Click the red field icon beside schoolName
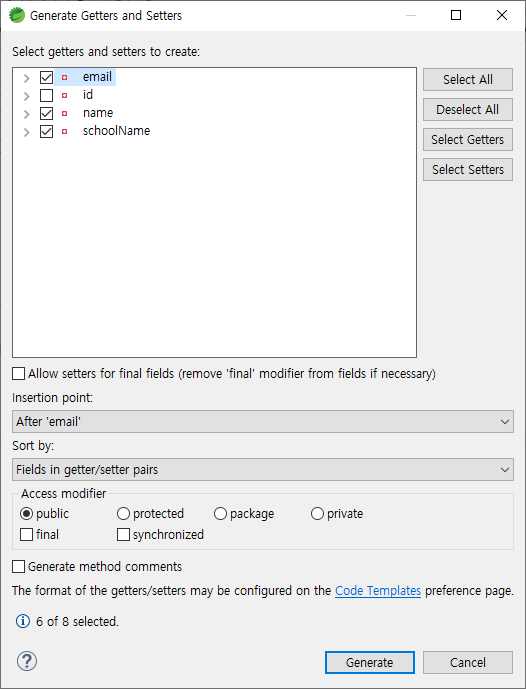 65,131
